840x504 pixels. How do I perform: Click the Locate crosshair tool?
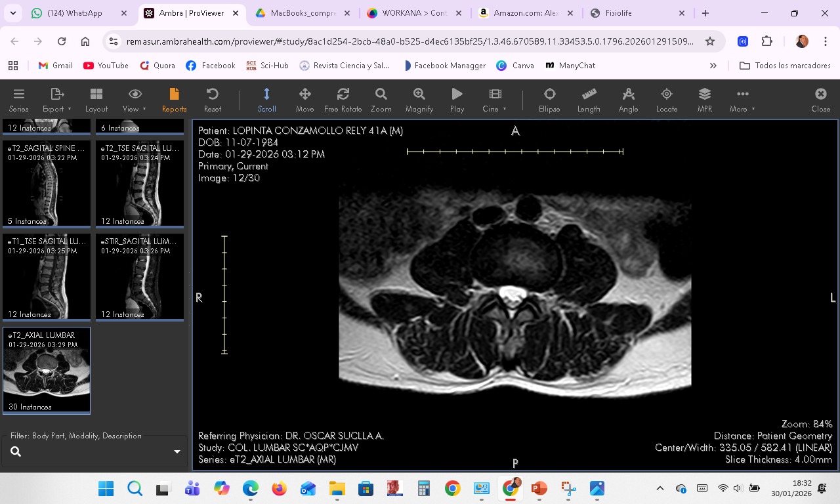pyautogui.click(x=666, y=100)
